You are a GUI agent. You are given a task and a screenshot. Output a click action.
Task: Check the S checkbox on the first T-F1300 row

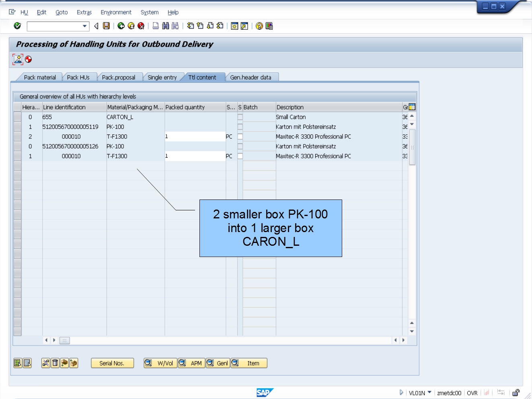point(239,136)
